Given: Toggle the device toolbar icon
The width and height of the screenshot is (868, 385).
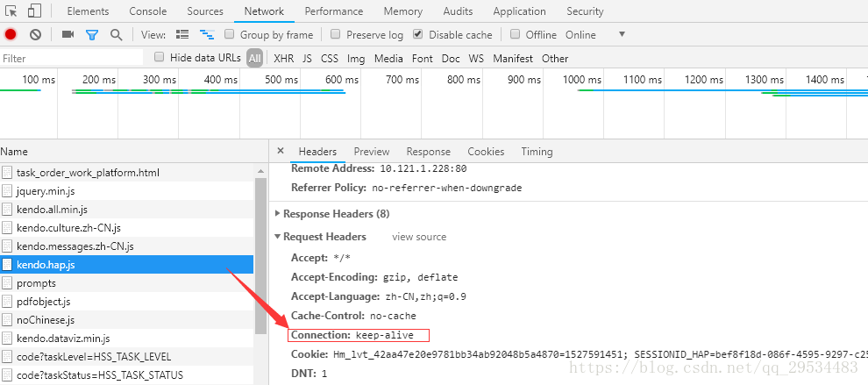Looking at the screenshot, I should point(34,11).
